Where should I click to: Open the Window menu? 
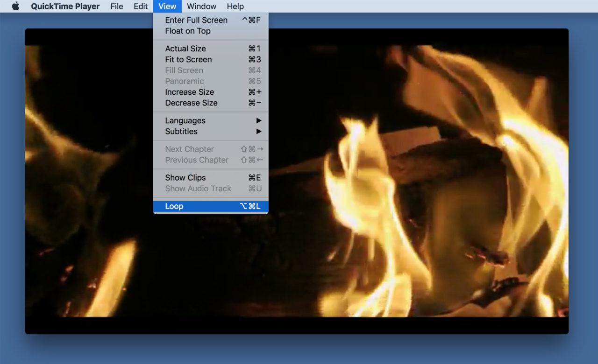point(201,6)
